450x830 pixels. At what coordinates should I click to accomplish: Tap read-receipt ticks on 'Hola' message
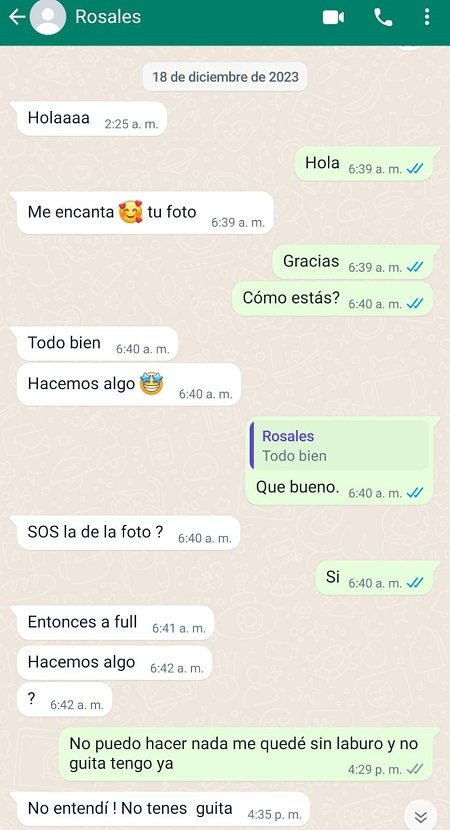[x=415, y=169]
